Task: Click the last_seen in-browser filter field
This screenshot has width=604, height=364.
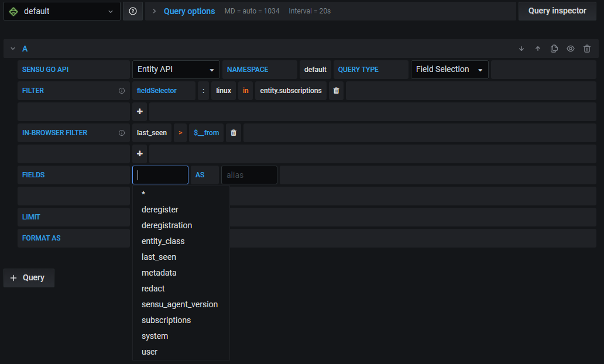Action: (x=152, y=133)
